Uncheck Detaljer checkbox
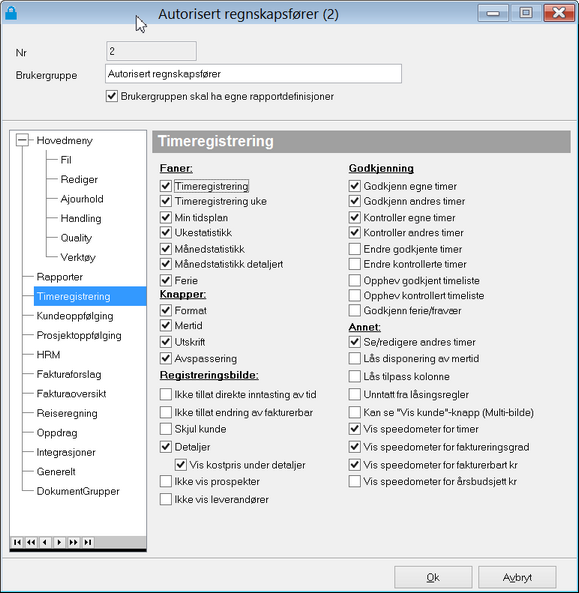 click(166, 447)
